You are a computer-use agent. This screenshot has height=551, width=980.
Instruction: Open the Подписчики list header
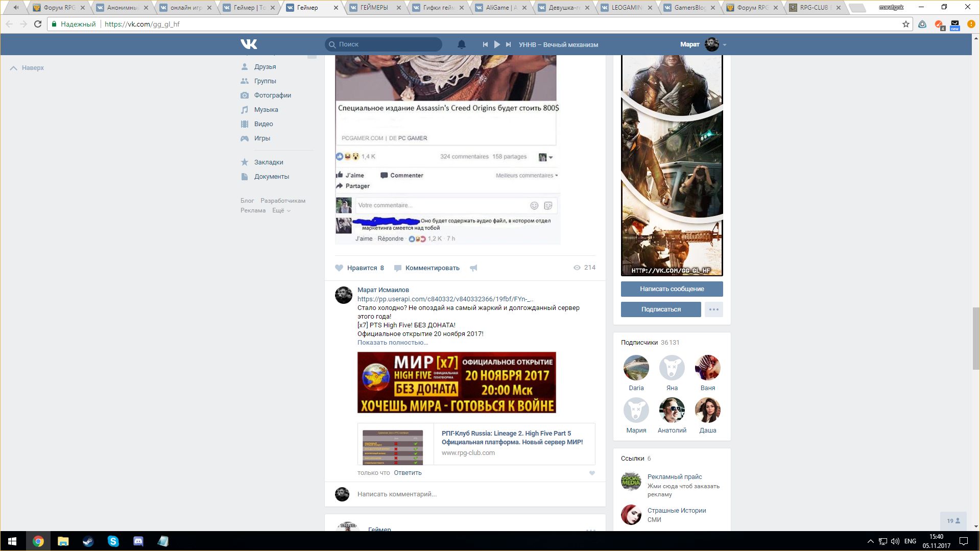(650, 343)
